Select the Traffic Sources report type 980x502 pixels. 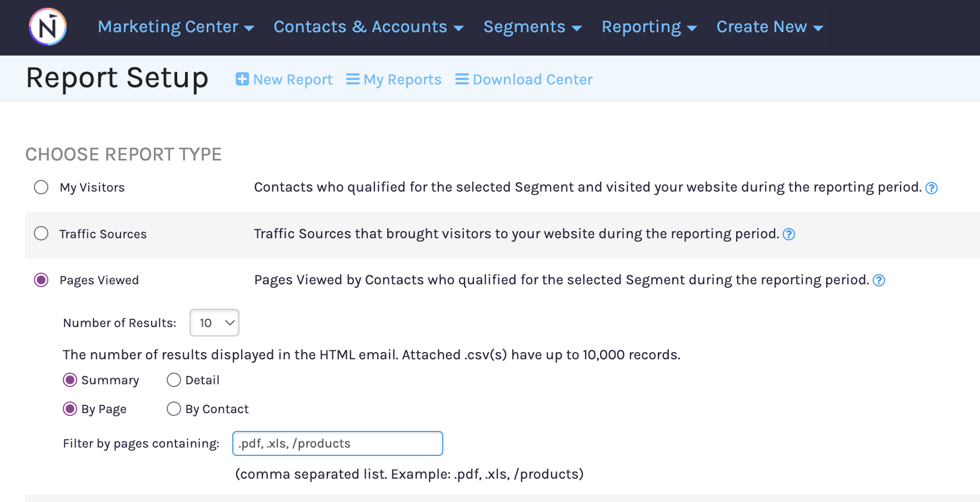[41, 233]
